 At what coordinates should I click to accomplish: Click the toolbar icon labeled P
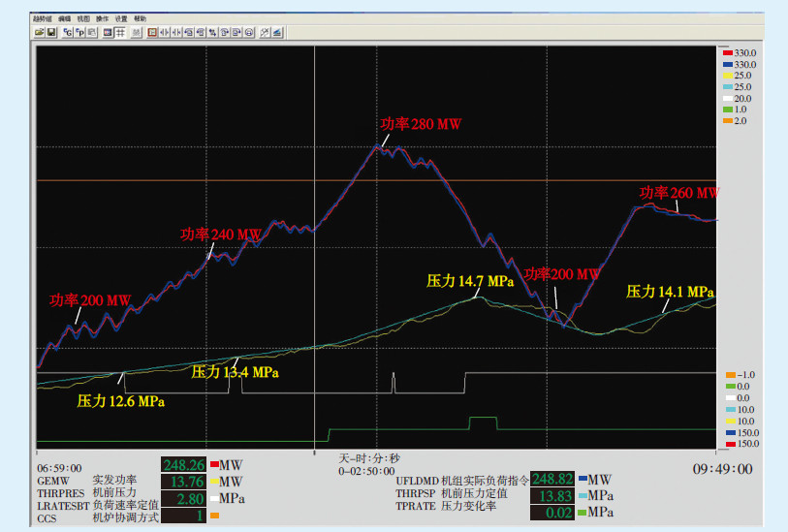click(x=79, y=32)
